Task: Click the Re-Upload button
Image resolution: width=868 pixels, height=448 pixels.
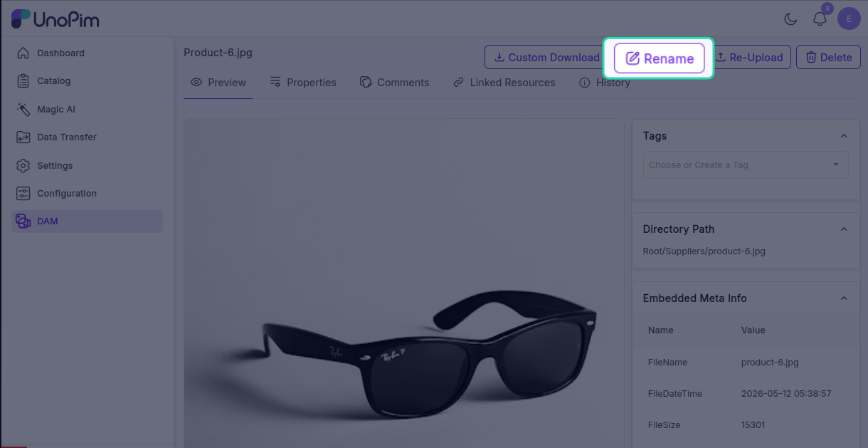Action: (x=749, y=58)
